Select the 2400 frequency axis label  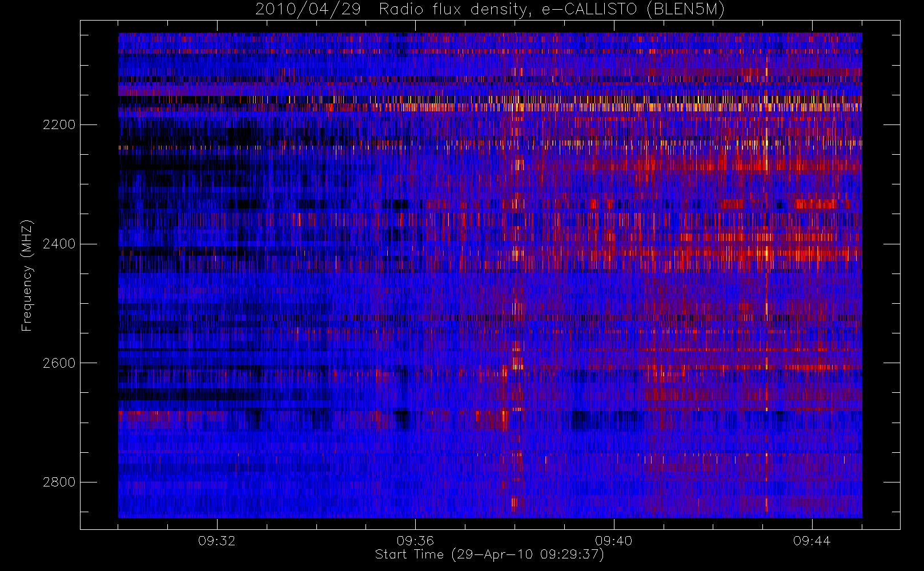pyautogui.click(x=59, y=244)
